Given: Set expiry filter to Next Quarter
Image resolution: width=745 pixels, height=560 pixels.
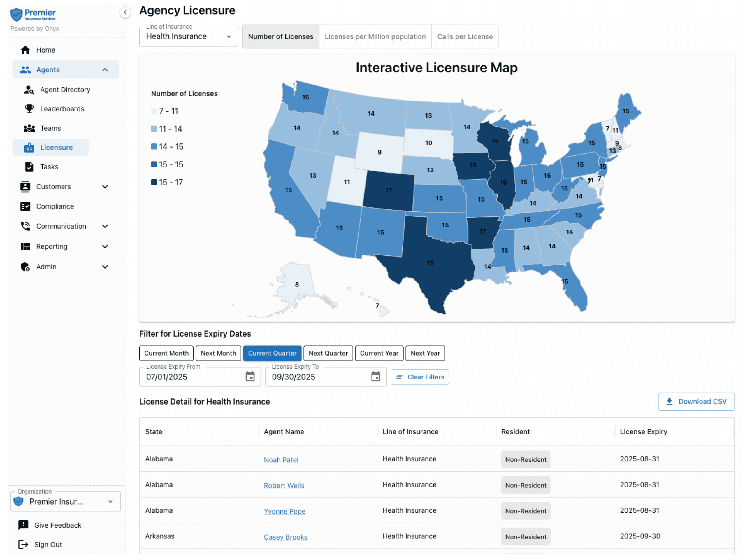Looking at the screenshot, I should (328, 353).
